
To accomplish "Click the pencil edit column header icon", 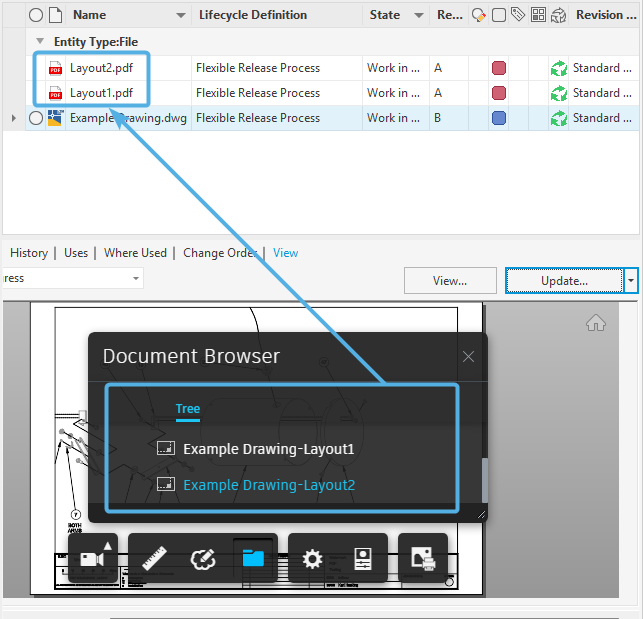I will coord(479,16).
